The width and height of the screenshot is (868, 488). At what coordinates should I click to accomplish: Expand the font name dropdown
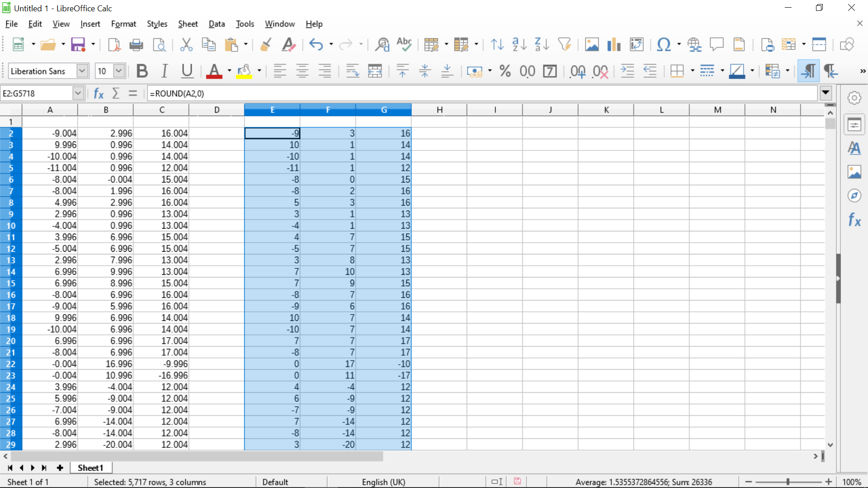click(82, 71)
